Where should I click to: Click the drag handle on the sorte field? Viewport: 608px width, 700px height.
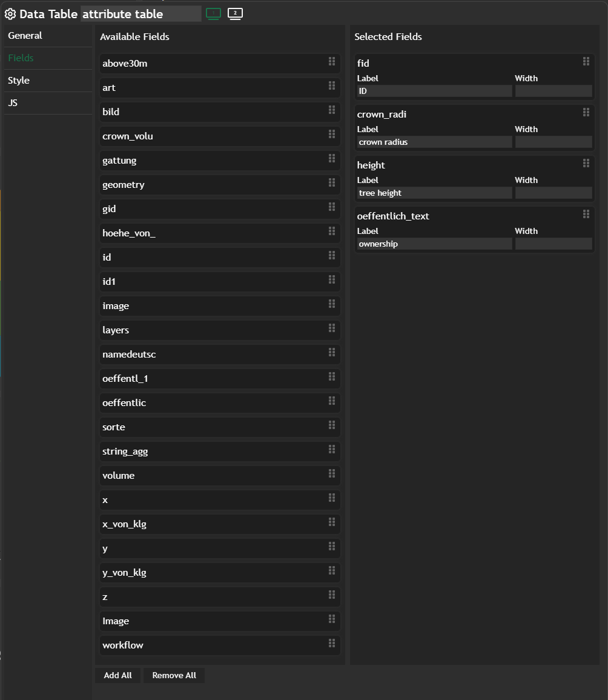tap(331, 425)
